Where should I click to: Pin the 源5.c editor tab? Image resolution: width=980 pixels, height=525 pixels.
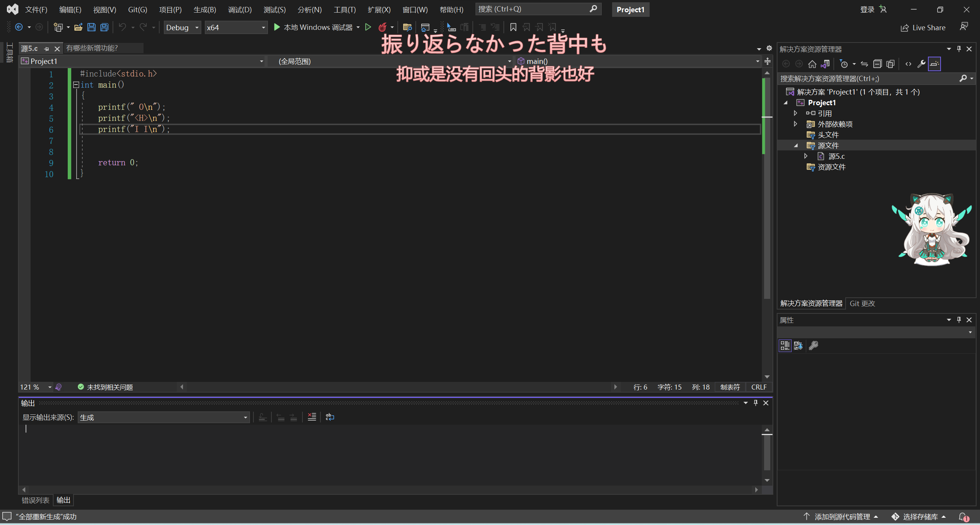(x=47, y=49)
